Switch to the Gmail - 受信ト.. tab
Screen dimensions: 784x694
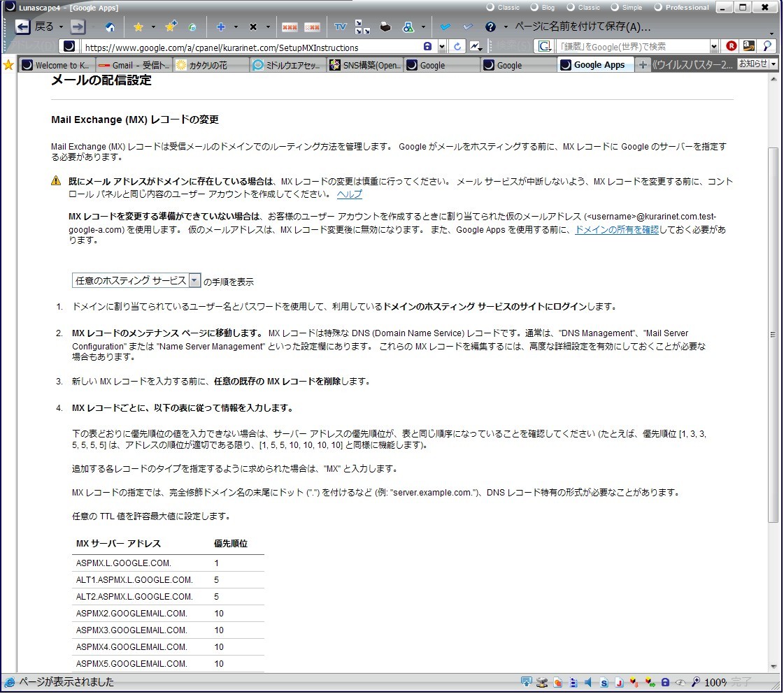coord(134,66)
